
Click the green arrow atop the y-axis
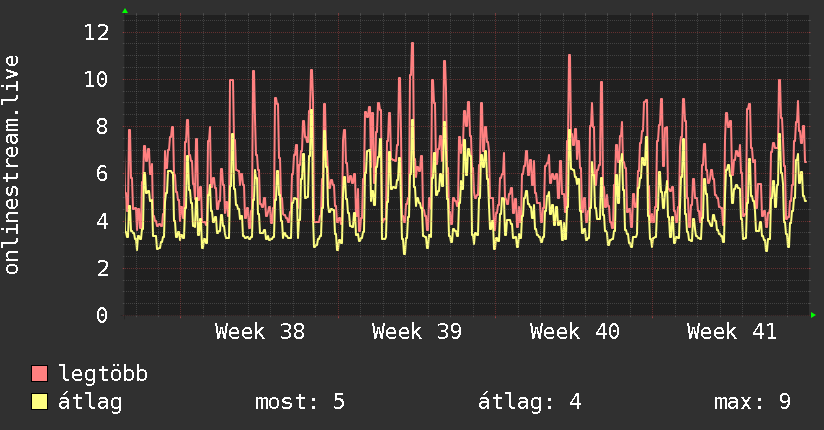(x=125, y=11)
